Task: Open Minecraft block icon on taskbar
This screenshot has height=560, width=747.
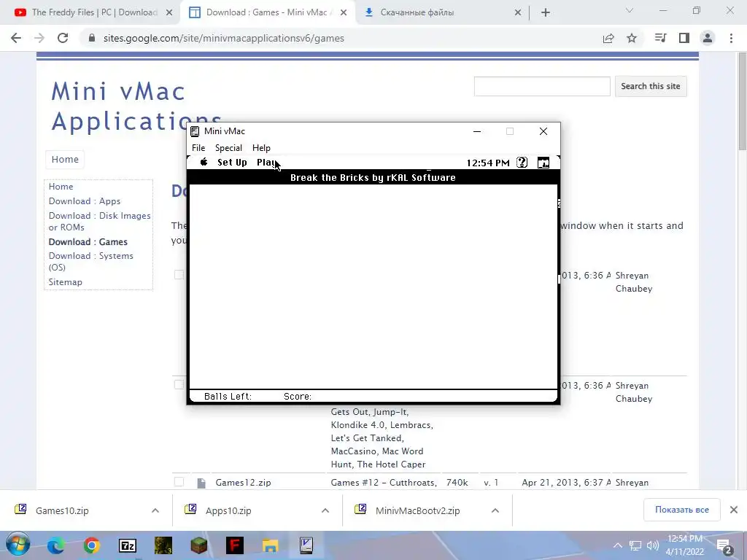Action: pyautogui.click(x=198, y=545)
